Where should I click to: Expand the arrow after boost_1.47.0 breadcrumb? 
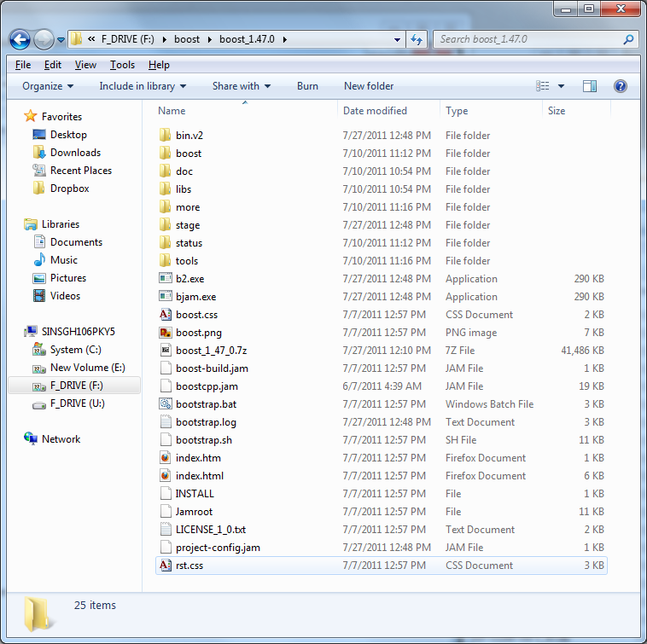(285, 39)
